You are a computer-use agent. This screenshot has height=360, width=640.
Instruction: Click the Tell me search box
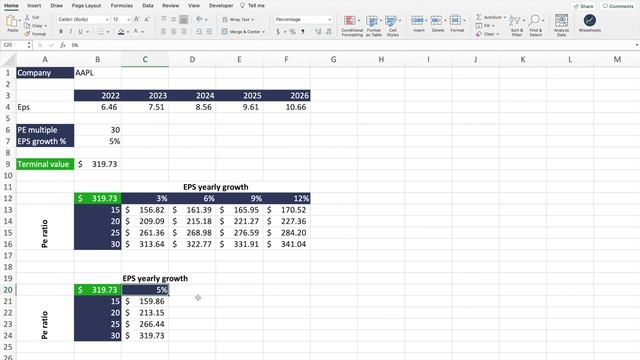tap(253, 6)
